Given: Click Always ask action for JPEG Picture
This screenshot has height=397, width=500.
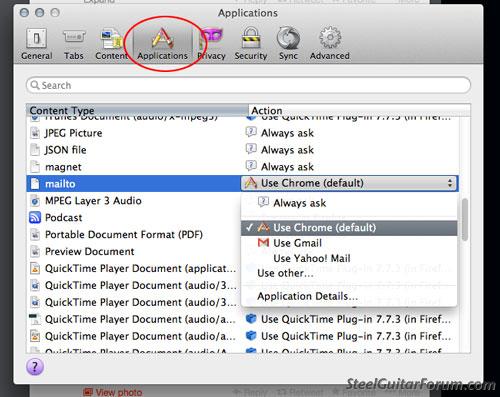Looking at the screenshot, I should point(287,133).
